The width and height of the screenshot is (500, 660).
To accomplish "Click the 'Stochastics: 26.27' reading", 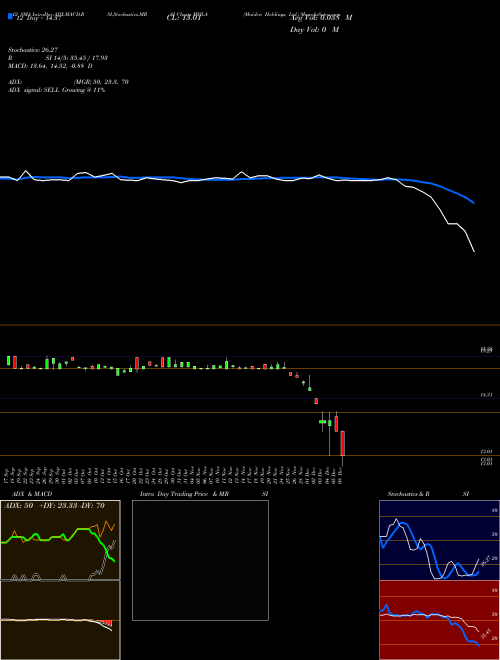I will pyautogui.click(x=33, y=50).
